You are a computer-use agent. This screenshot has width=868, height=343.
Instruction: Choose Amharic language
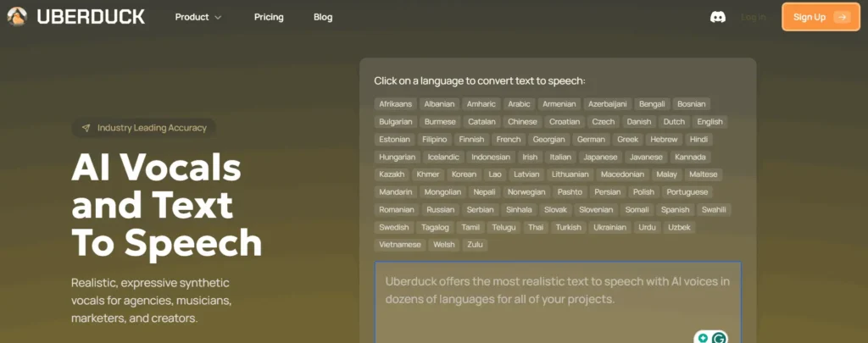[x=481, y=104]
